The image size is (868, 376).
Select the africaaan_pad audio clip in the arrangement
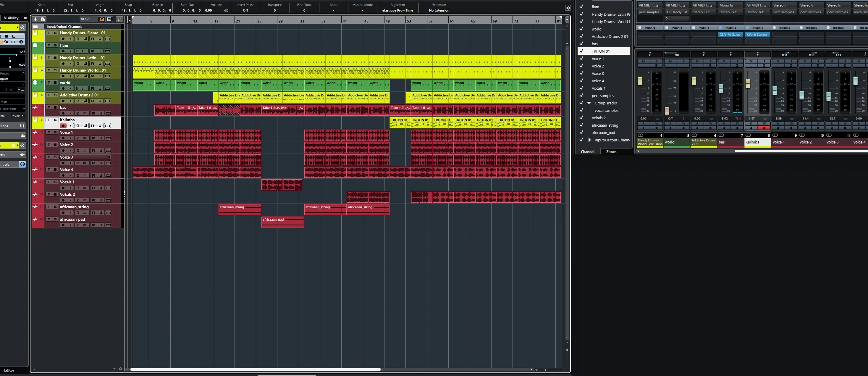click(282, 222)
